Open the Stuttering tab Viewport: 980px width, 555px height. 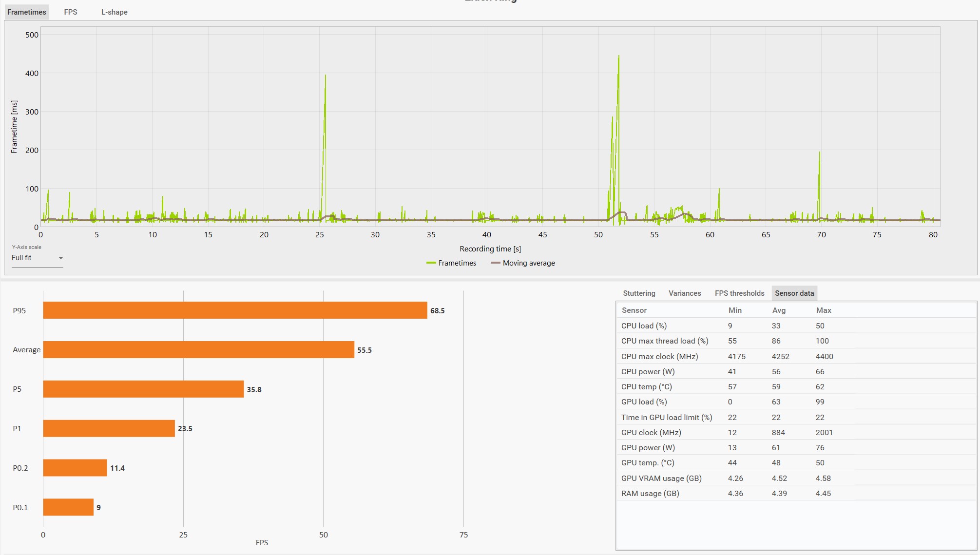tap(638, 293)
